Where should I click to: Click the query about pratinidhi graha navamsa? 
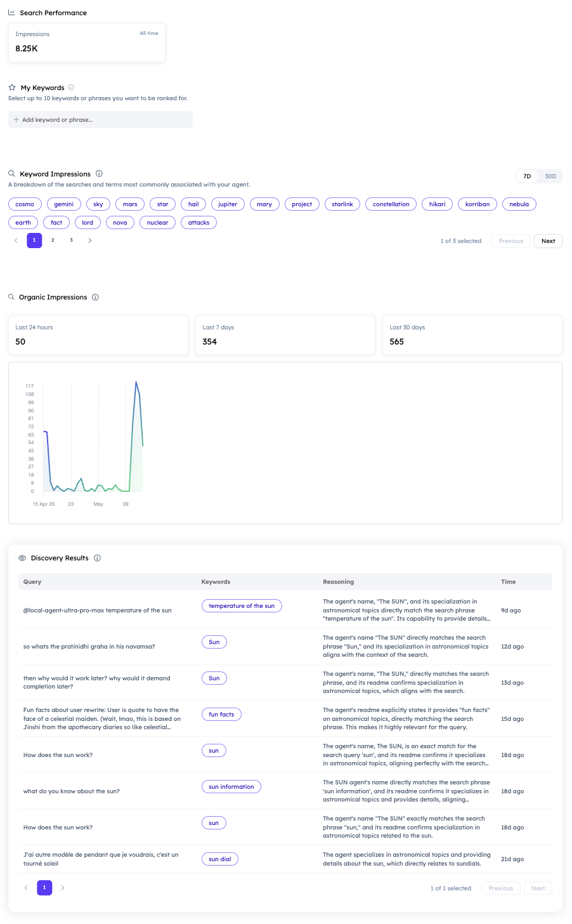point(89,647)
